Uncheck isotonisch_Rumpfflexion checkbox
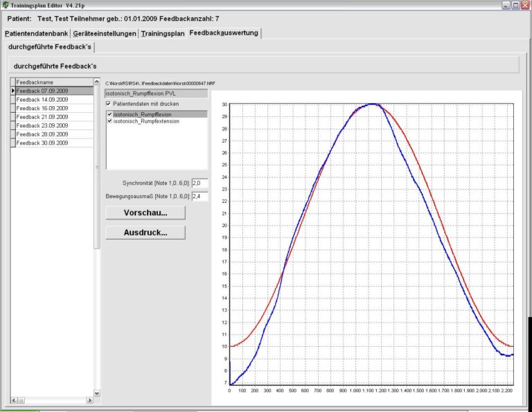Viewport: 532px width, 412px height. click(109, 114)
